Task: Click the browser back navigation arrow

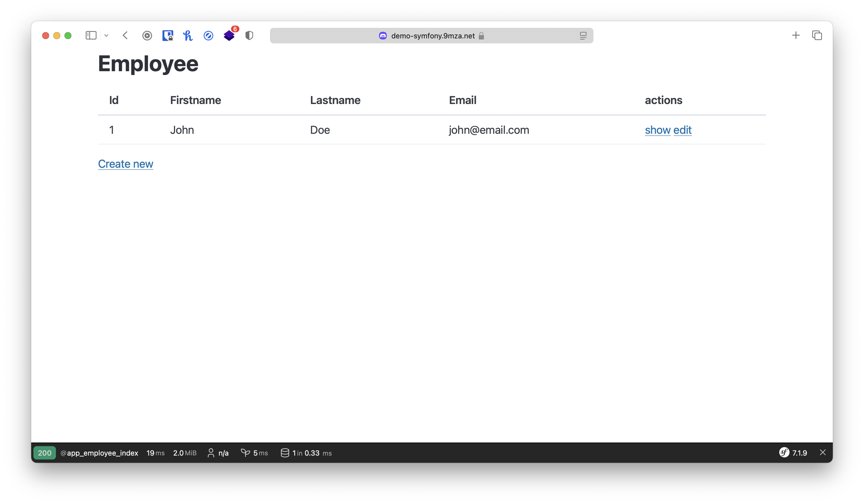Action: tap(126, 35)
